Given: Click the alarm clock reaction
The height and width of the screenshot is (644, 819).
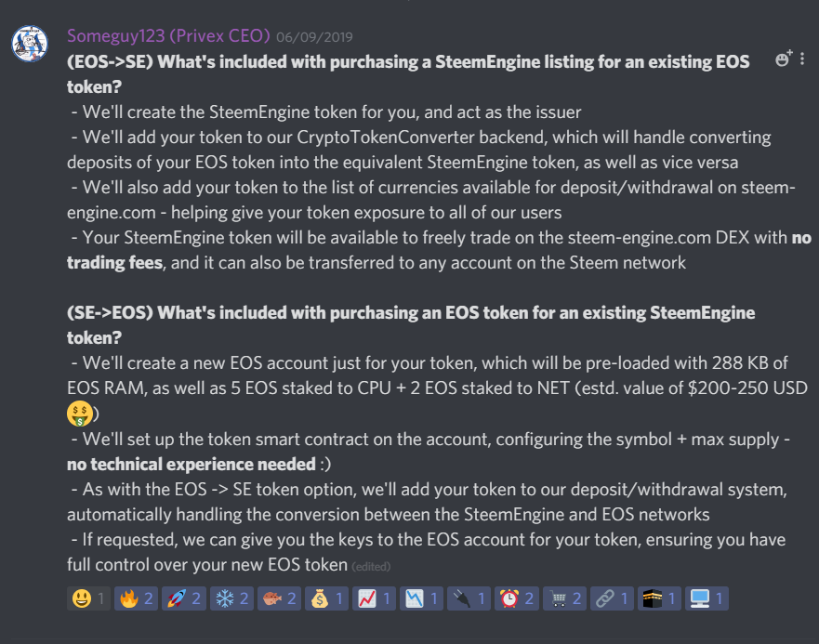Looking at the screenshot, I should pos(517,598).
